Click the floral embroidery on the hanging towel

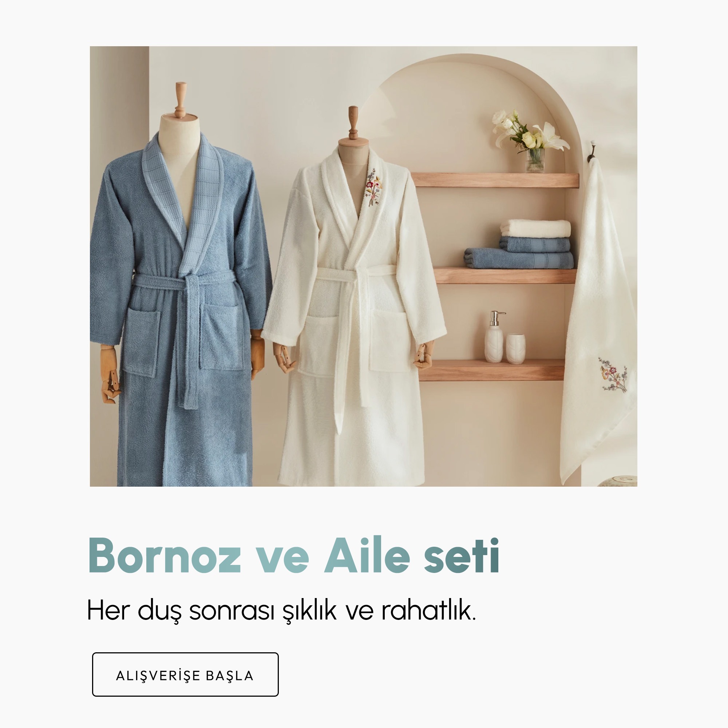613,375
